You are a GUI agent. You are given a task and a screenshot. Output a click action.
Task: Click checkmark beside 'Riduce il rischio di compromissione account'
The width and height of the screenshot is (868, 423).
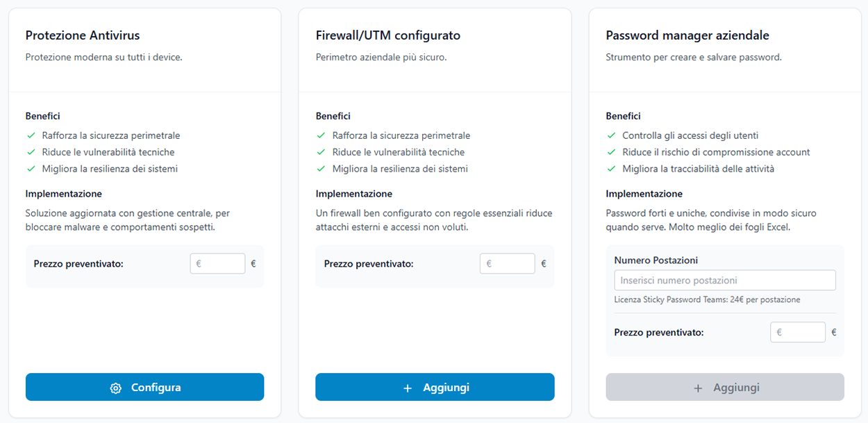click(x=611, y=152)
